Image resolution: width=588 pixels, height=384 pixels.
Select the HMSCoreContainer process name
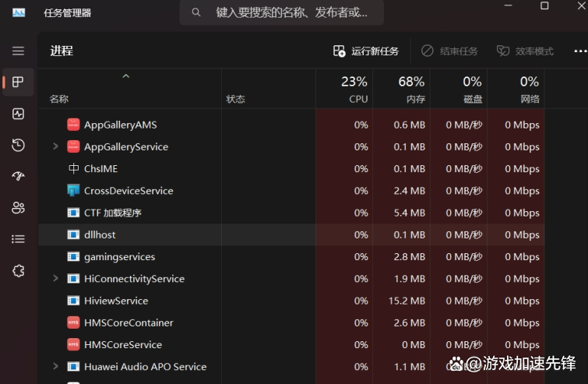(x=129, y=323)
